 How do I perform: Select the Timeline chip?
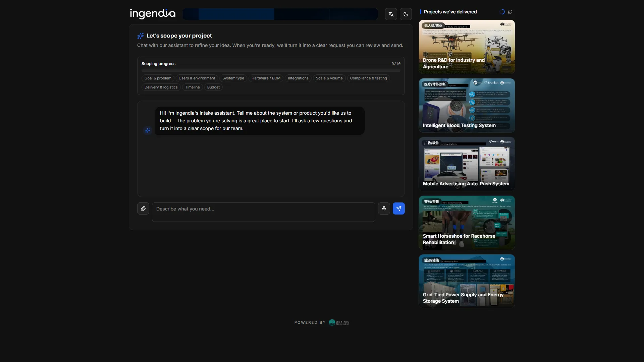pos(193,87)
